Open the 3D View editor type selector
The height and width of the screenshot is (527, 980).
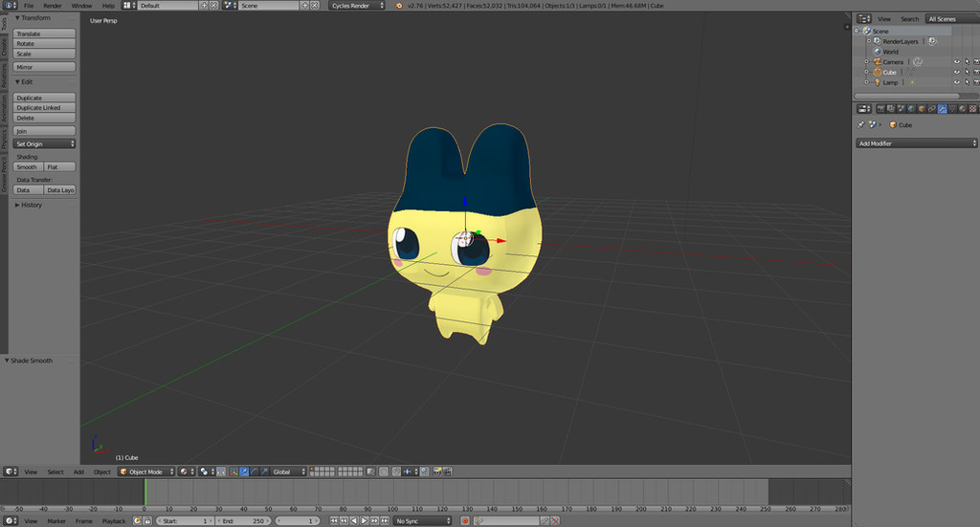coord(11,472)
